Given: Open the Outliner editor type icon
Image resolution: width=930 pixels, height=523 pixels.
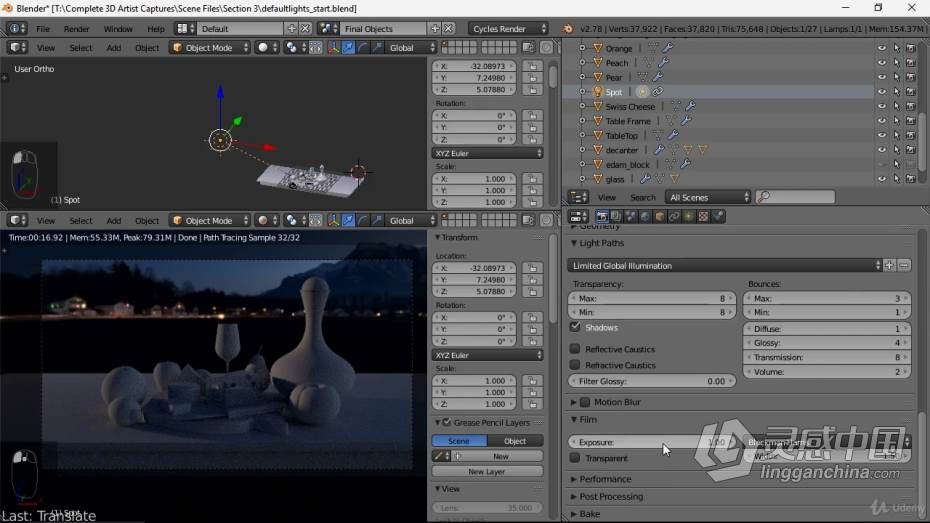Looking at the screenshot, I should [578, 197].
